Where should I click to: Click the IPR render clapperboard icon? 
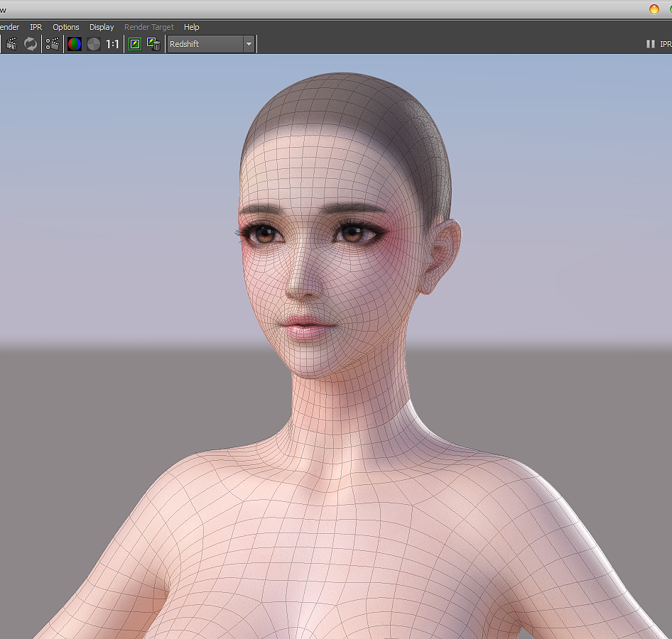tap(11, 44)
